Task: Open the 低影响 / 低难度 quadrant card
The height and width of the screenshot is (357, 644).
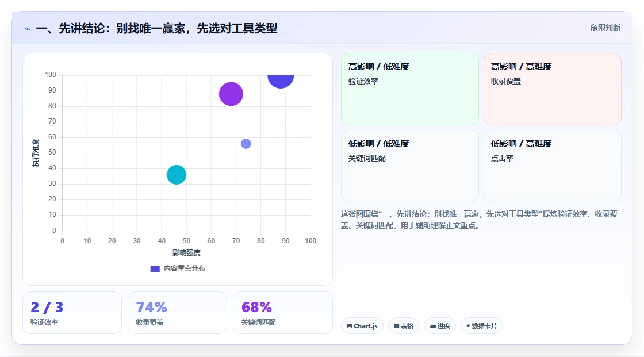Action: [410, 166]
